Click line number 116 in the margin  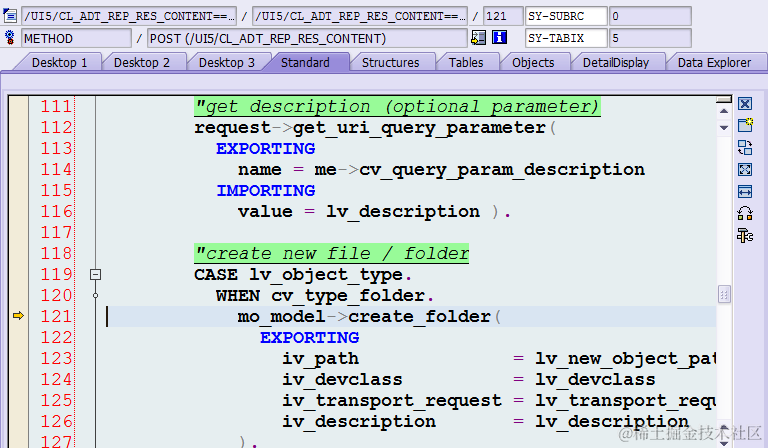coord(56,212)
